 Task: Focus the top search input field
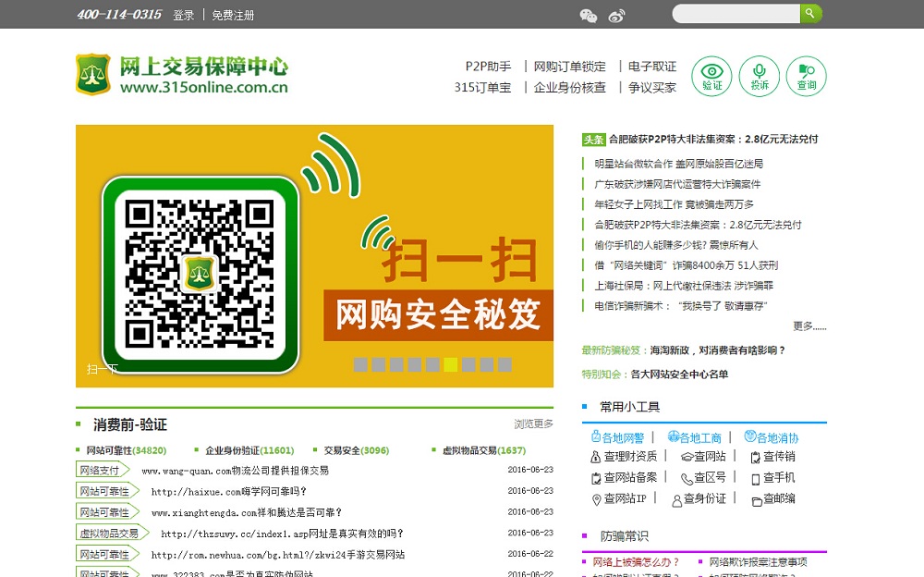click(736, 14)
